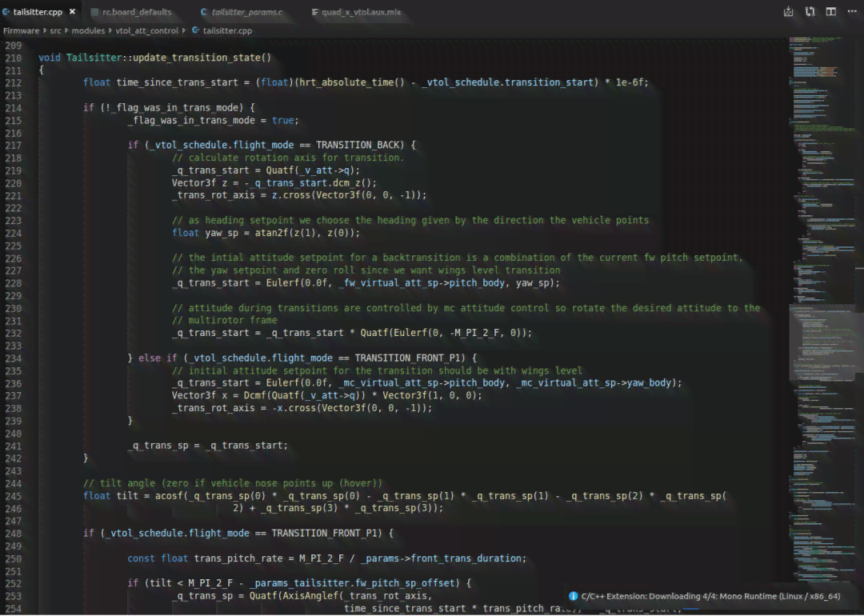Click modules in the breadcrumb path
The image size is (864, 616).
[88, 31]
